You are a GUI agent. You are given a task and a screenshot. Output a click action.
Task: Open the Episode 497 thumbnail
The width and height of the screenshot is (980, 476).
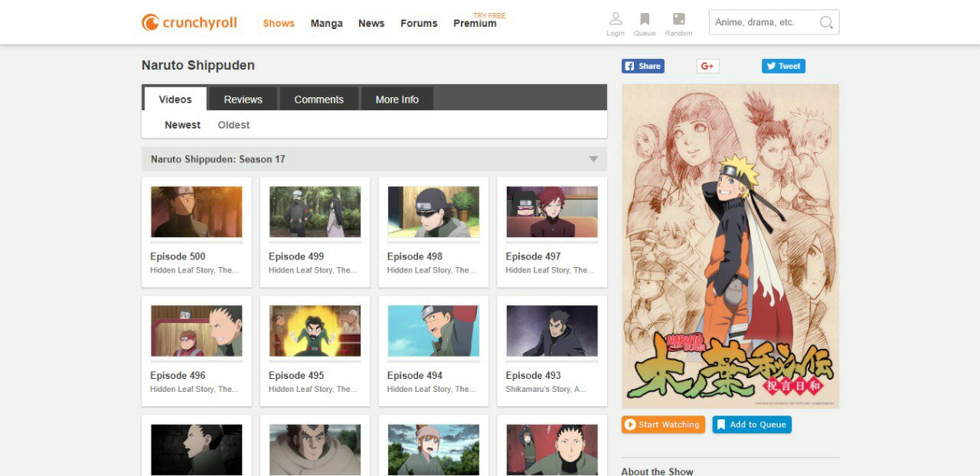552,212
